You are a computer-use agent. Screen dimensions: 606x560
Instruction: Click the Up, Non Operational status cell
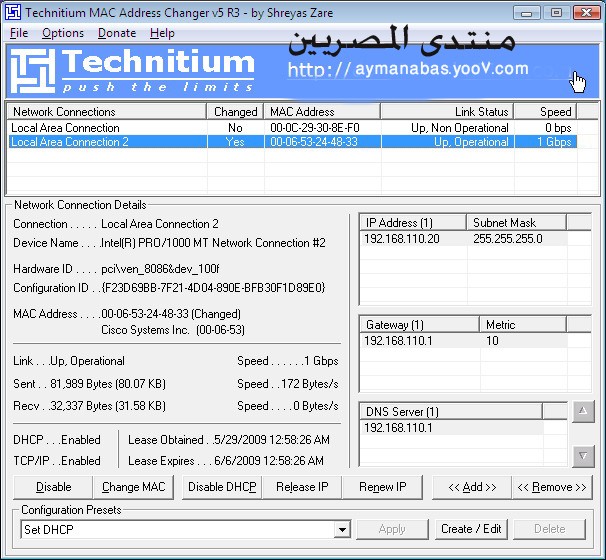[460, 128]
